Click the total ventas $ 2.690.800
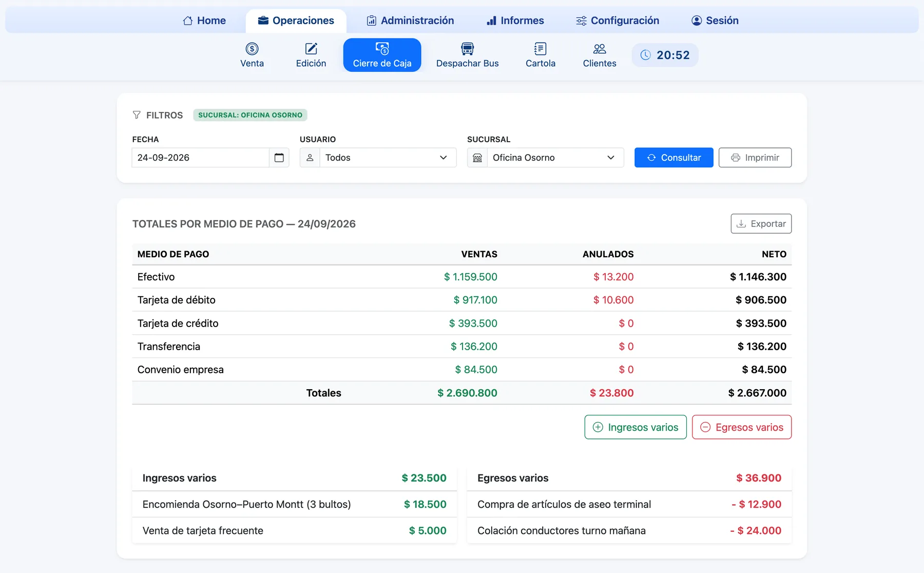 tap(467, 393)
